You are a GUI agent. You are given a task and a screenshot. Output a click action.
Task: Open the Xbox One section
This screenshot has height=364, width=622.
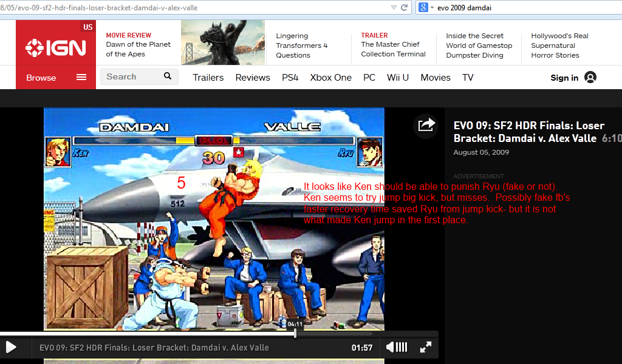tap(331, 78)
